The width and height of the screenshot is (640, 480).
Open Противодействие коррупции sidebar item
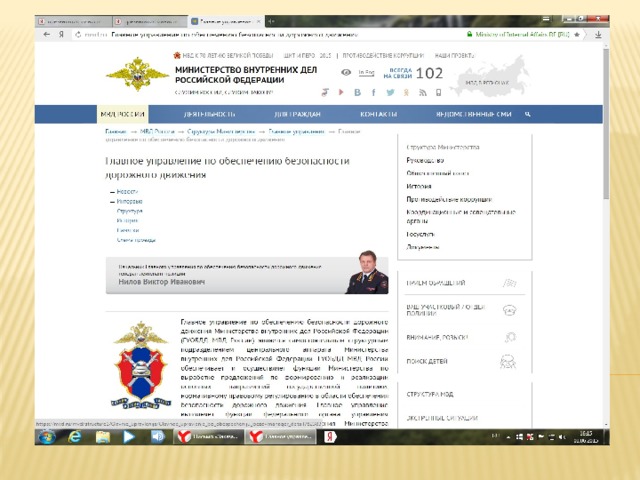tap(449, 199)
